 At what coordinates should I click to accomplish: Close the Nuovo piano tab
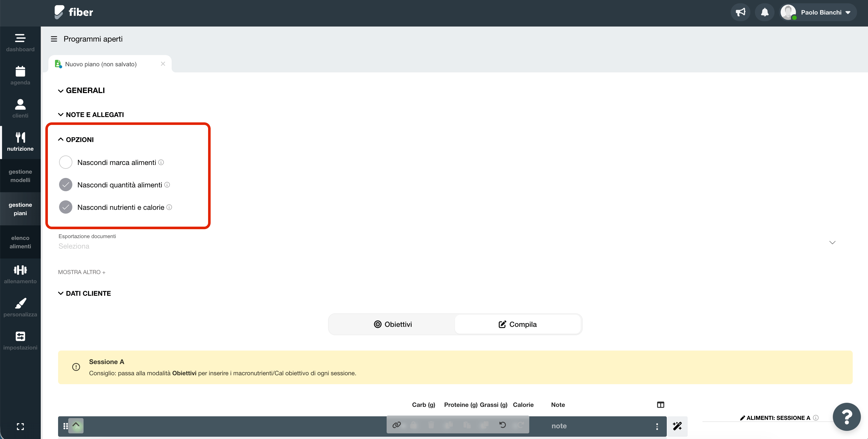163,64
